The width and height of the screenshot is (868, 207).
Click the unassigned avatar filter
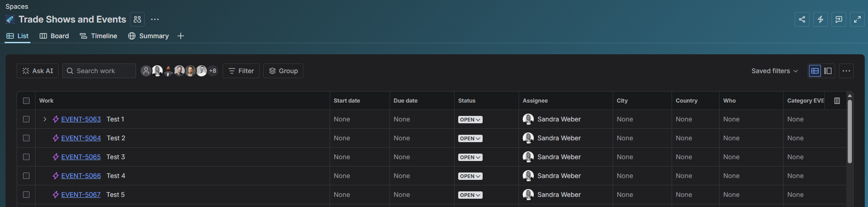tap(146, 71)
